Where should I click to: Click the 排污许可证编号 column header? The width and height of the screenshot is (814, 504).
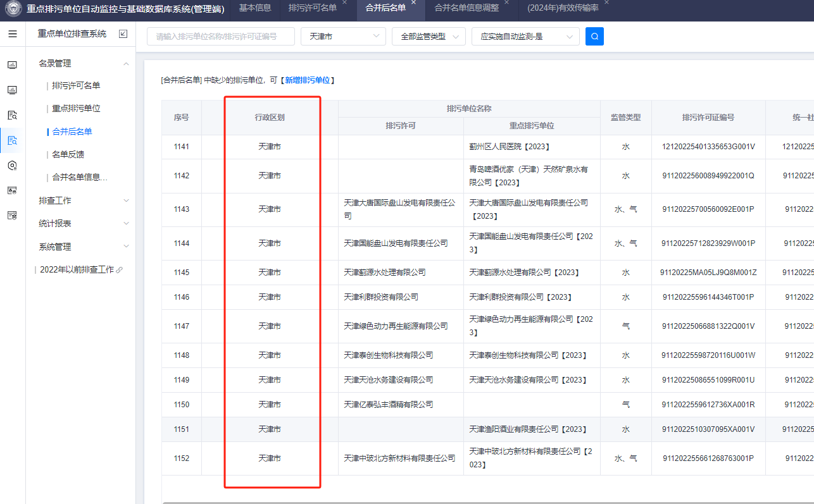[x=708, y=118]
